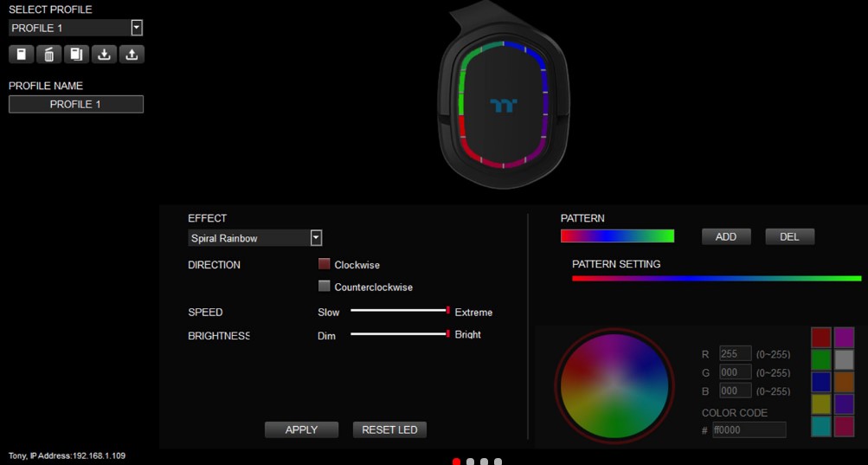Click the copy profile icon
868x465 pixels.
tap(76, 55)
